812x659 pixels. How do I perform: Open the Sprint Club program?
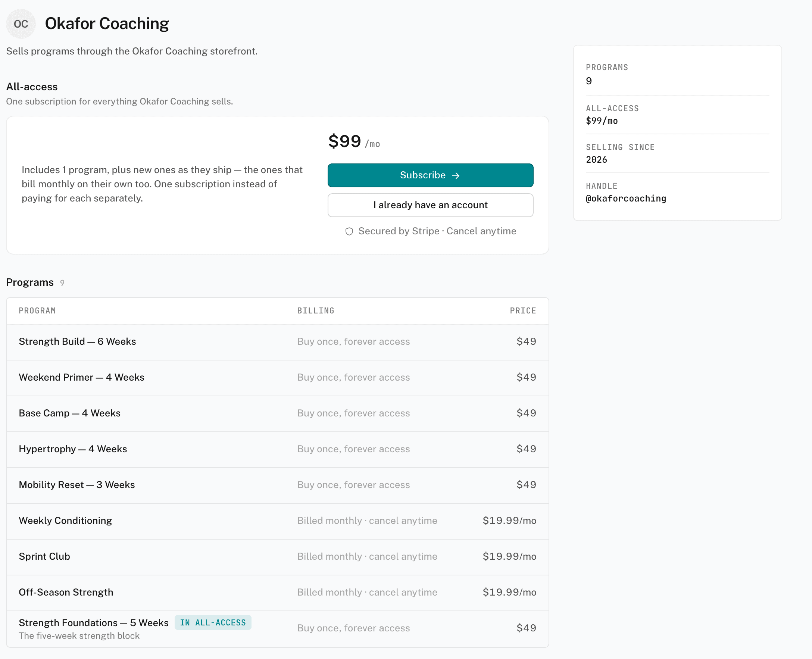pos(277,556)
